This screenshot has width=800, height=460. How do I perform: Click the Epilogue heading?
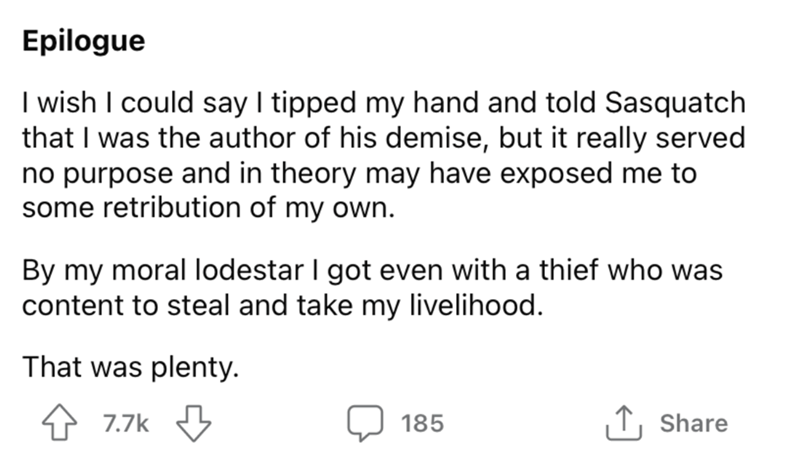point(83,42)
